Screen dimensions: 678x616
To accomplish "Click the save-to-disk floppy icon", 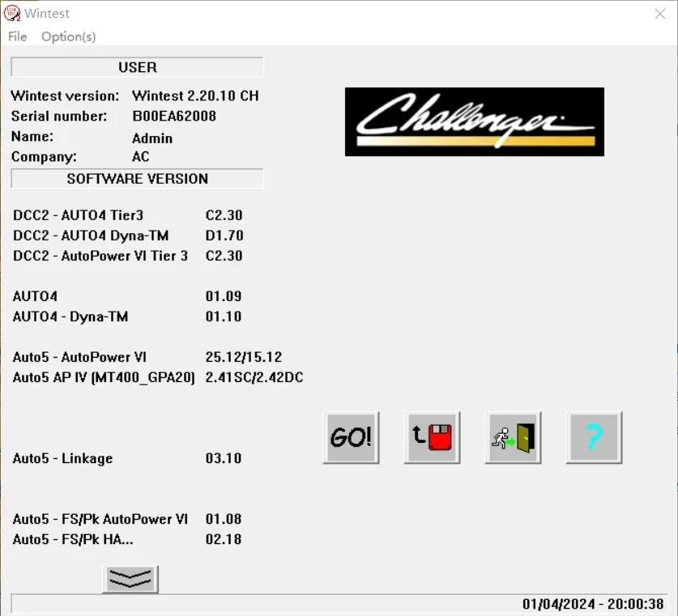I will [432, 437].
